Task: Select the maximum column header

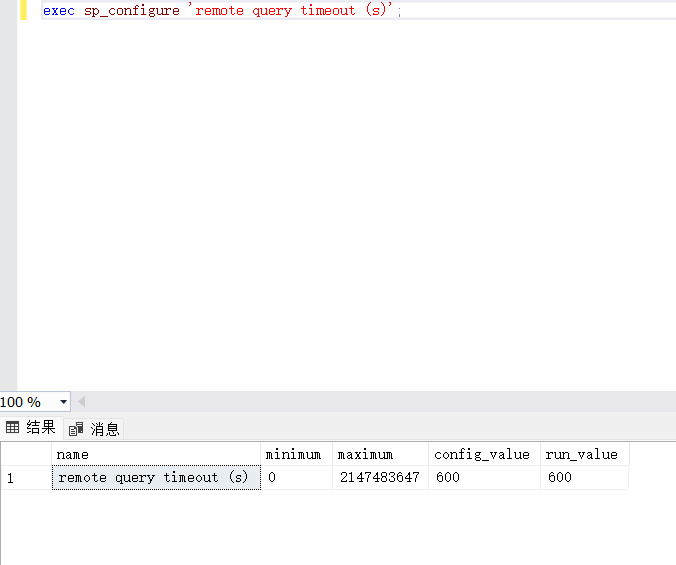Action: (x=380, y=454)
